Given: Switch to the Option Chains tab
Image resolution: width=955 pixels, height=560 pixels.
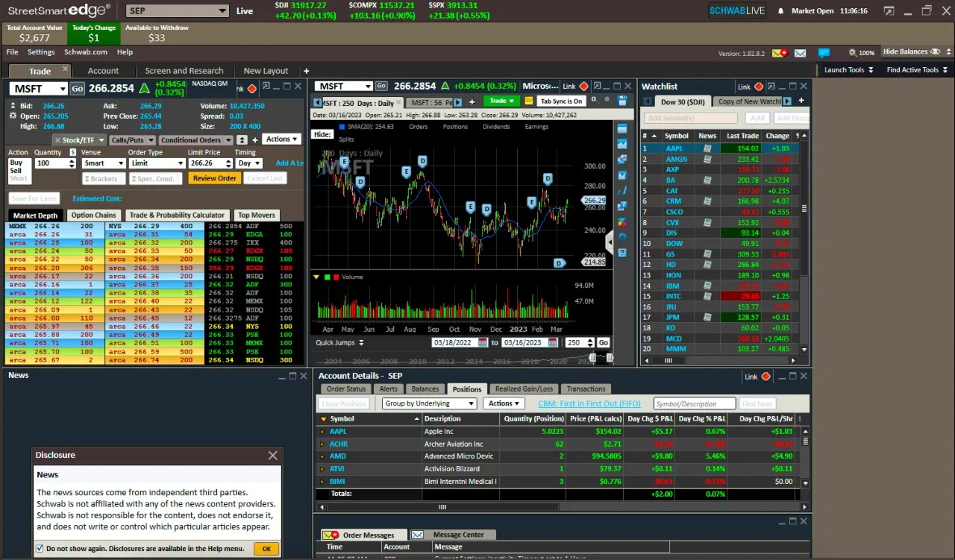Looking at the screenshot, I should [x=93, y=215].
